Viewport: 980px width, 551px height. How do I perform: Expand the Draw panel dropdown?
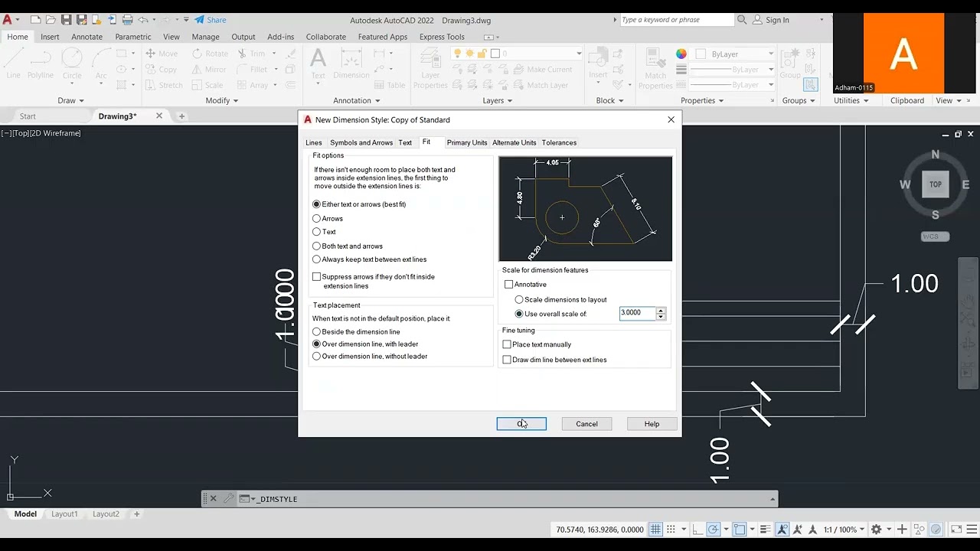(x=70, y=100)
